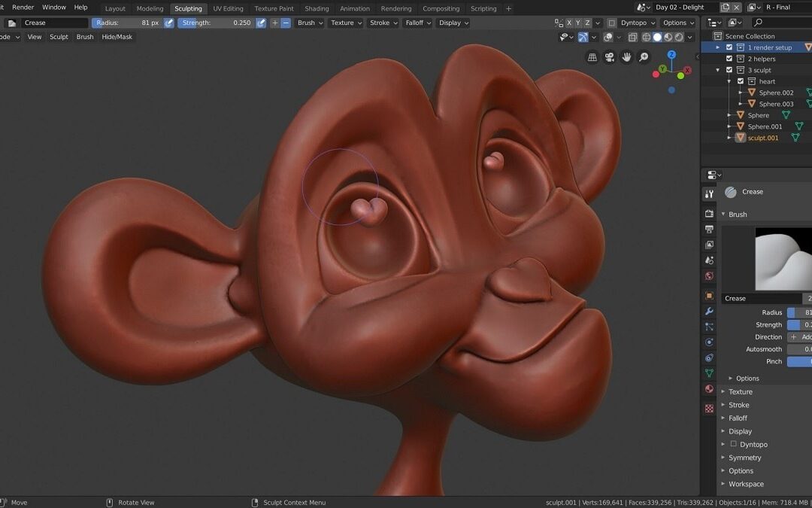
Task: Open the viewport shading options dropdown arrow
Action: pyautogui.click(x=689, y=37)
